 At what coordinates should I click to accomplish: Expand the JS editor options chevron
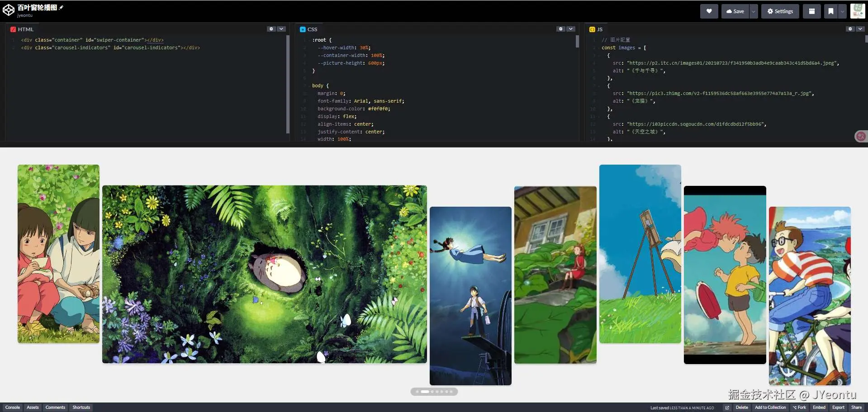click(x=860, y=29)
